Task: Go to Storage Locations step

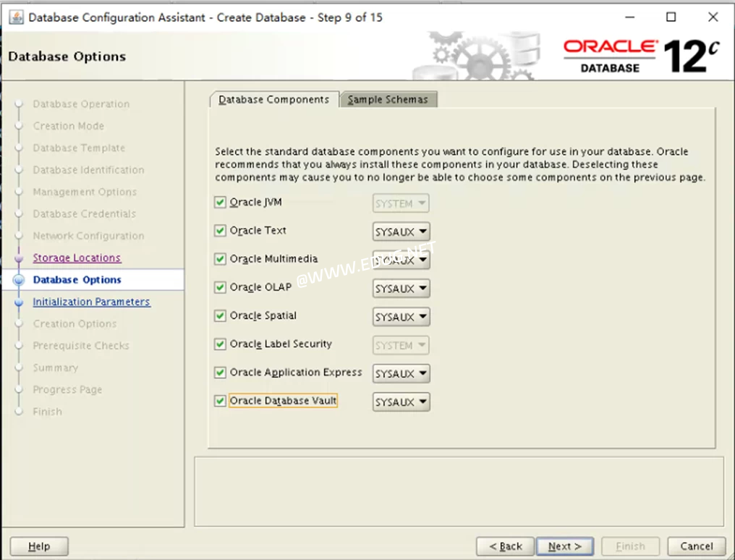Action: click(x=77, y=258)
